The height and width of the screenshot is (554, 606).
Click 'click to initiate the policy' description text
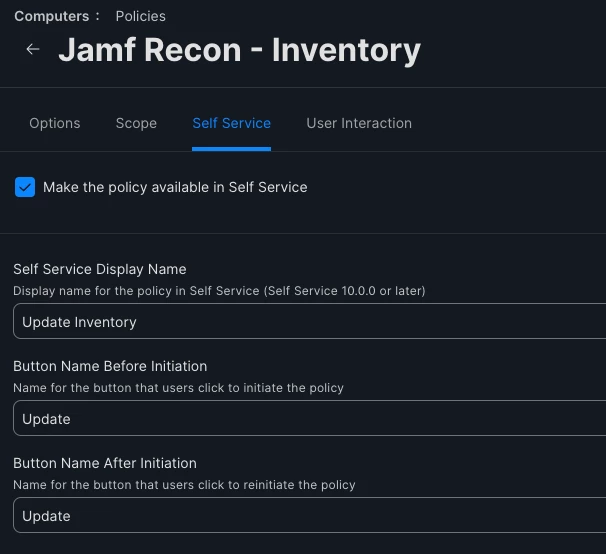pos(271,388)
